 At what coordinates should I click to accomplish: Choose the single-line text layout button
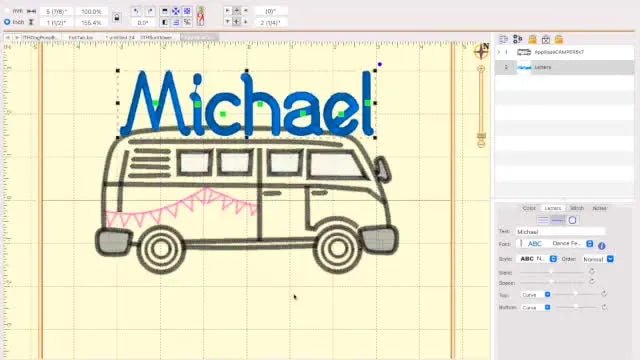[558, 220]
